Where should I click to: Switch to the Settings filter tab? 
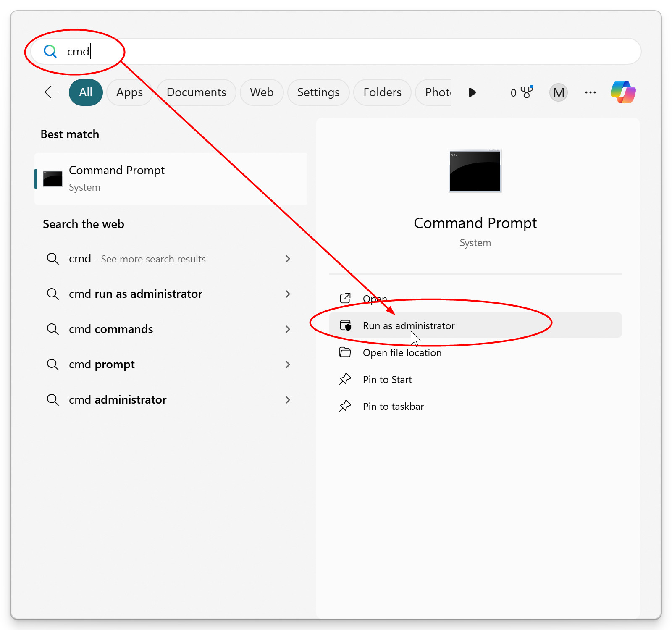click(318, 92)
